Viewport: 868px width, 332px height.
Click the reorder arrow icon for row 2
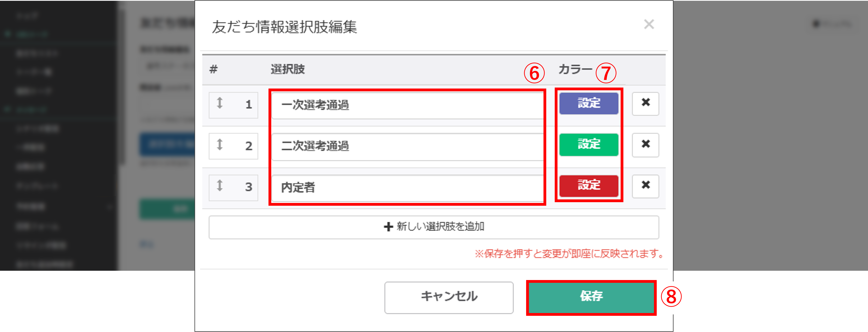pos(220,144)
